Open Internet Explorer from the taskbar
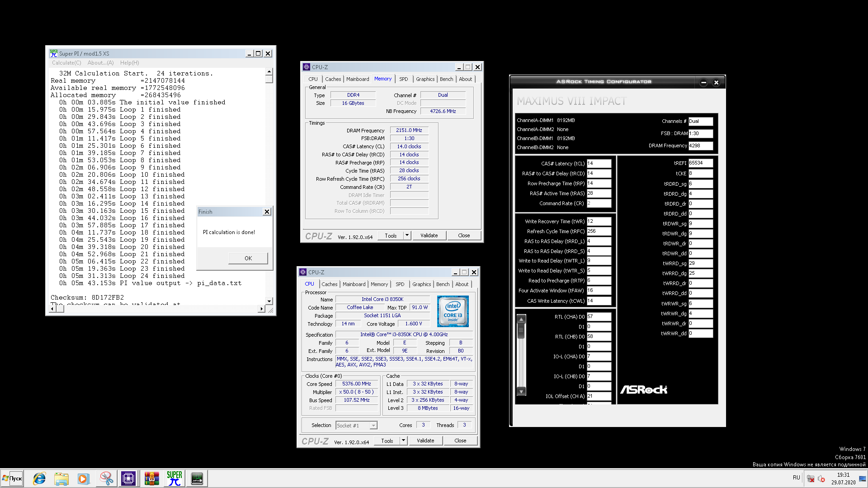 (39, 479)
